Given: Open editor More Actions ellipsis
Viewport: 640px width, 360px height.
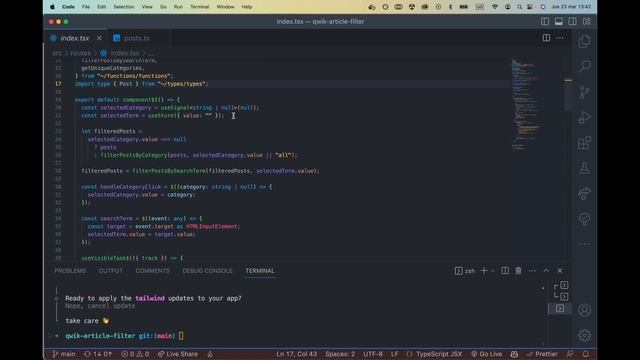Looking at the screenshot, I should 560,38.
